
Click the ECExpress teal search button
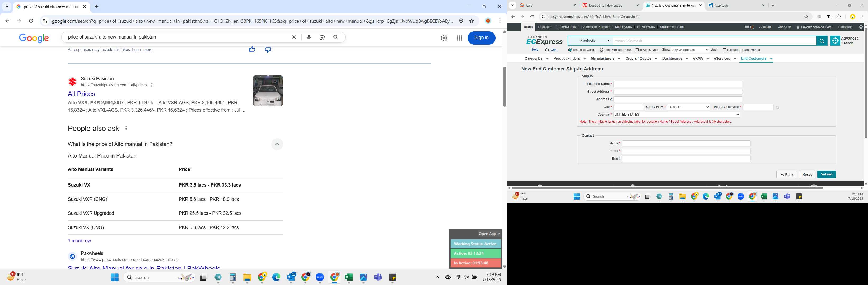[822, 41]
